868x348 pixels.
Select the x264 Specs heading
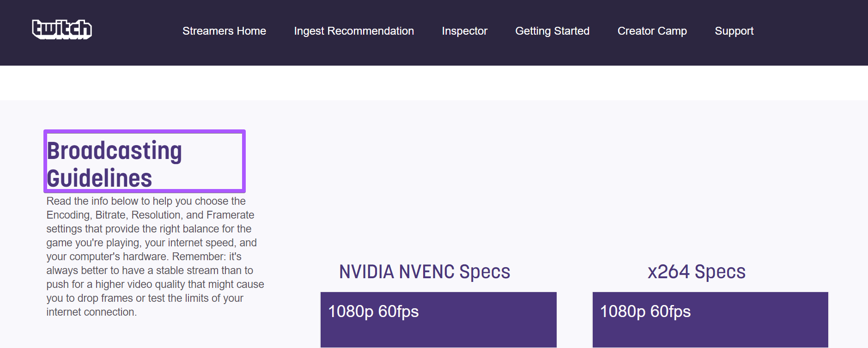coord(696,272)
